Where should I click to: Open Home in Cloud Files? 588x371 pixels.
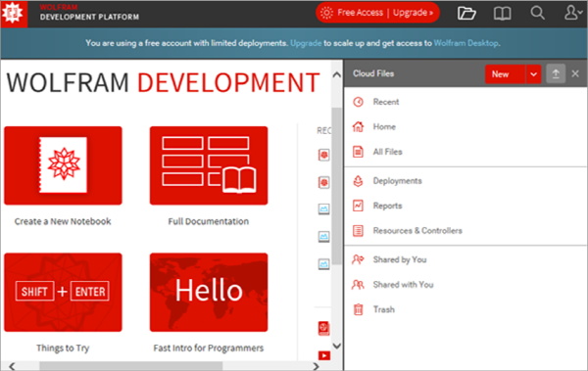coord(384,126)
